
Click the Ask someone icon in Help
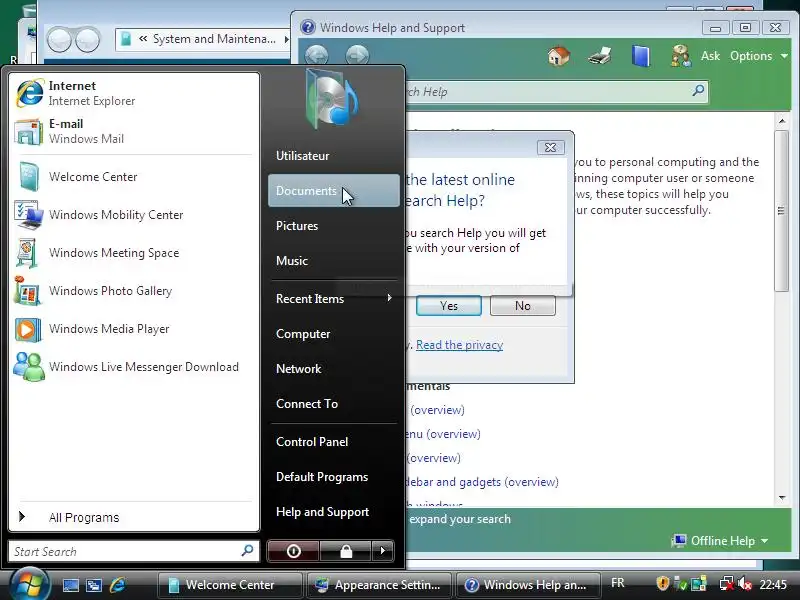pos(681,56)
